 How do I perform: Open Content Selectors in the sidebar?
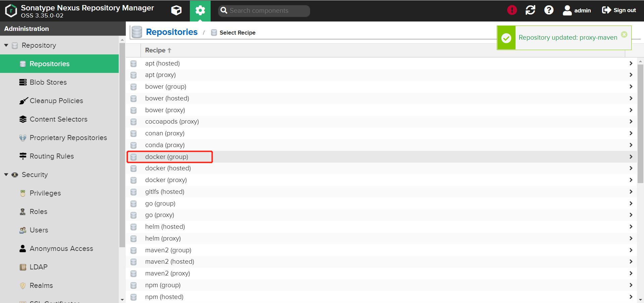click(59, 119)
